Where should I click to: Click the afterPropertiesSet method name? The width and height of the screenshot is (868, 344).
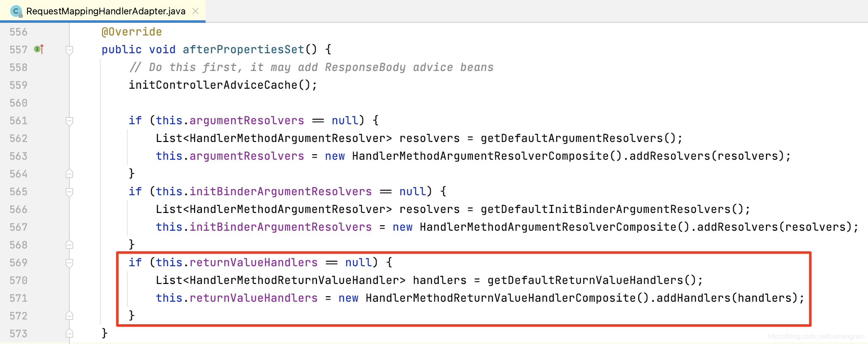(x=243, y=50)
